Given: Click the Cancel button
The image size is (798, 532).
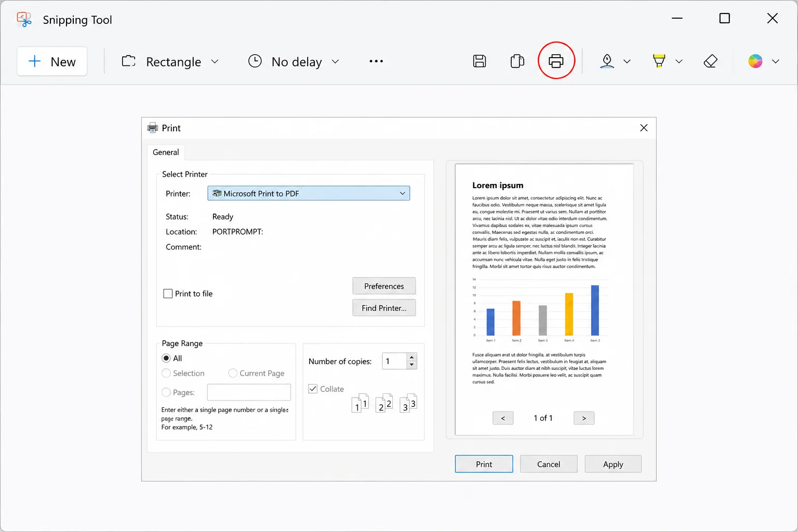Looking at the screenshot, I should 549,464.
